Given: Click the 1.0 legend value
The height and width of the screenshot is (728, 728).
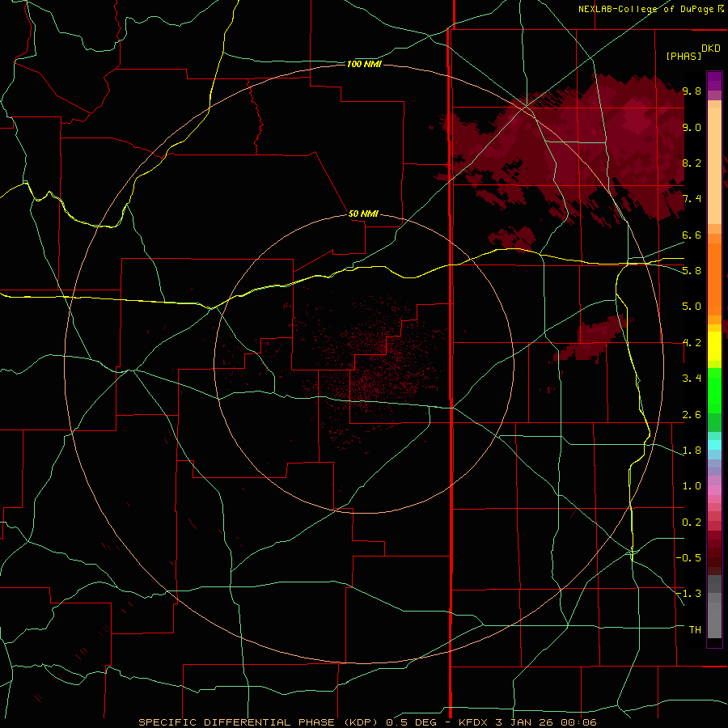Looking at the screenshot, I should click(692, 486).
